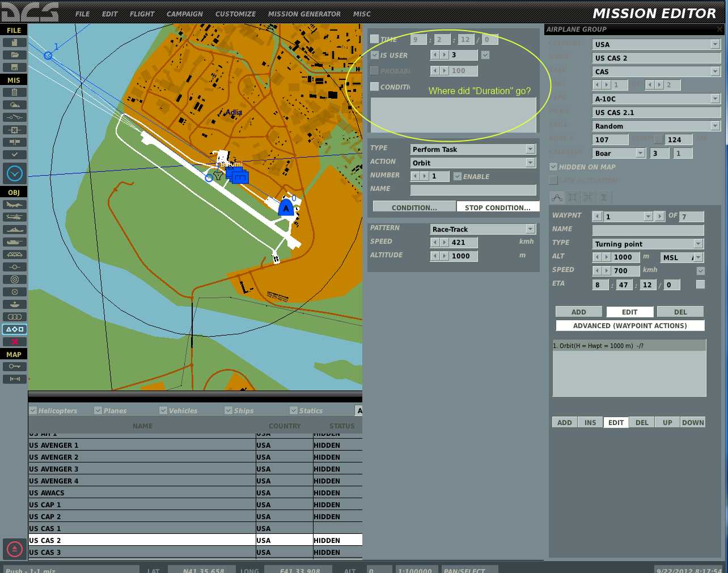Open the Turning point type dropdown
The image size is (728, 573).
tap(698, 244)
